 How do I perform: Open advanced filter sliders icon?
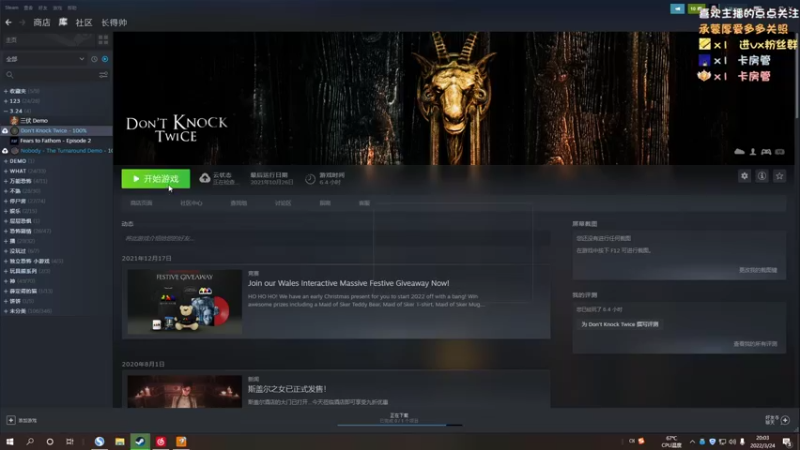104,75
